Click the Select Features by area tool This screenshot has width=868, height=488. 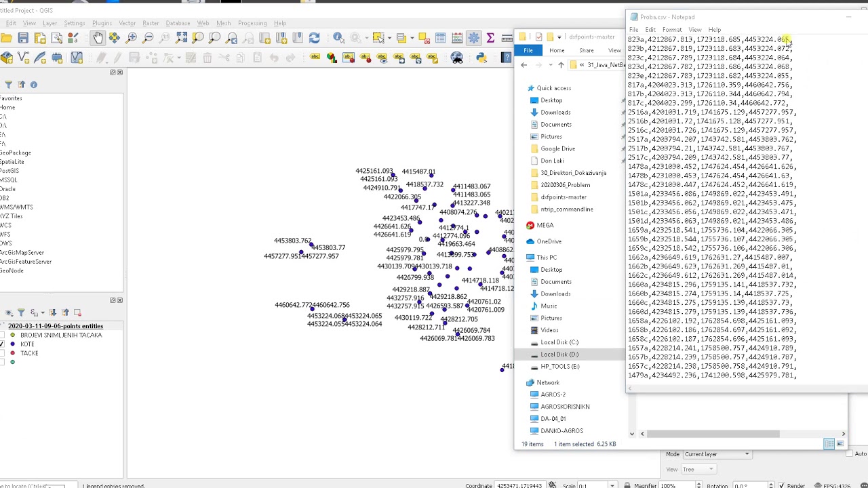[379, 38]
